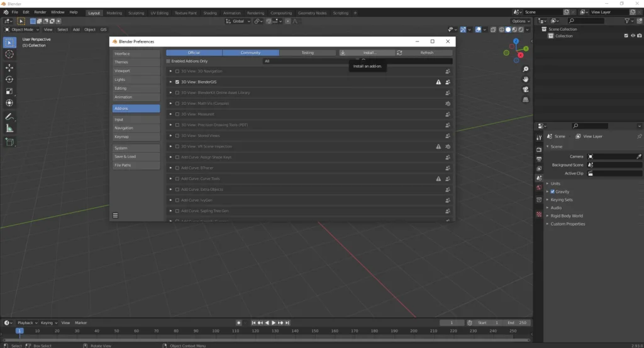Enable the 3D View: Measureit add-on
Image resolution: width=644 pixels, height=348 pixels.
pos(177,114)
